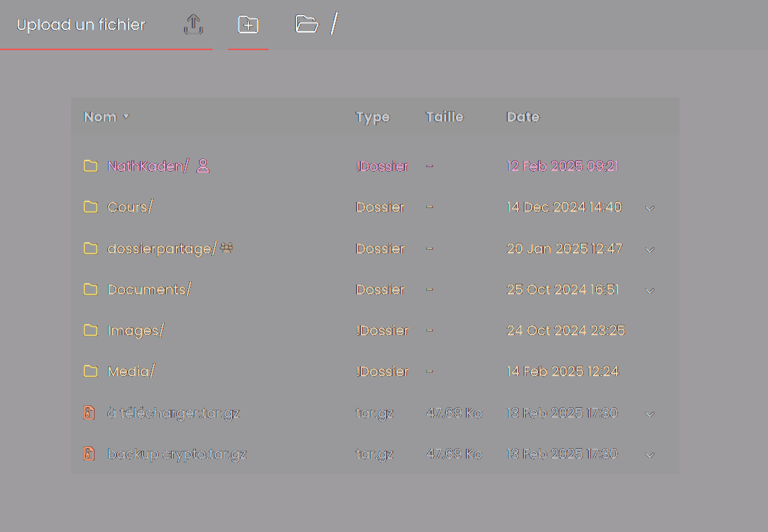The height and width of the screenshot is (532, 768).
Task: Click the folder icon next to Media
Action: click(90, 371)
